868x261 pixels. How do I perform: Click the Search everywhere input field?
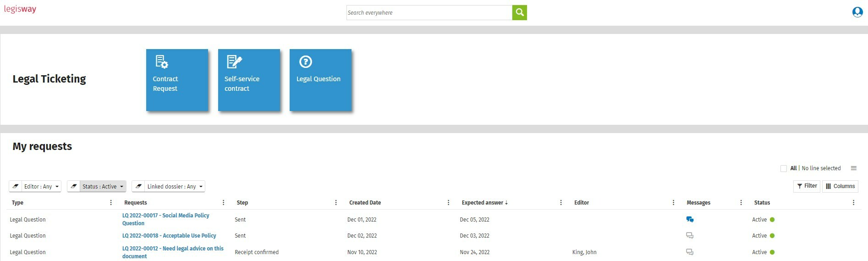tap(429, 13)
